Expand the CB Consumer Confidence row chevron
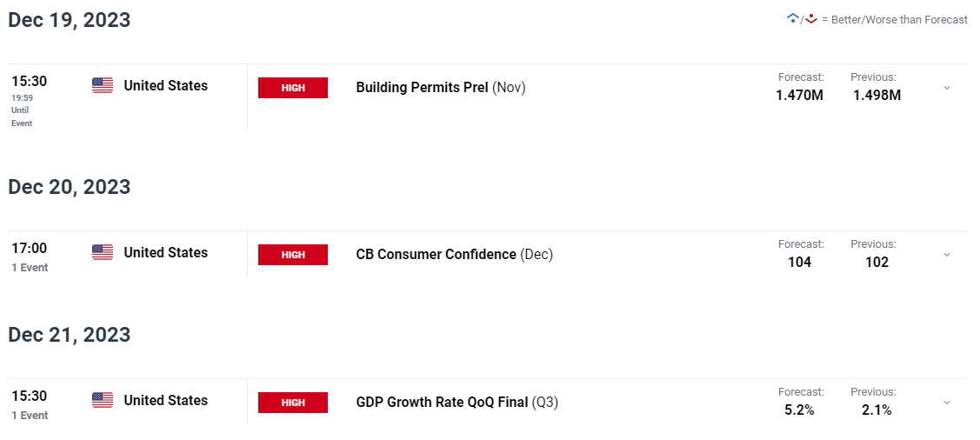The image size is (980, 440). pos(947,255)
